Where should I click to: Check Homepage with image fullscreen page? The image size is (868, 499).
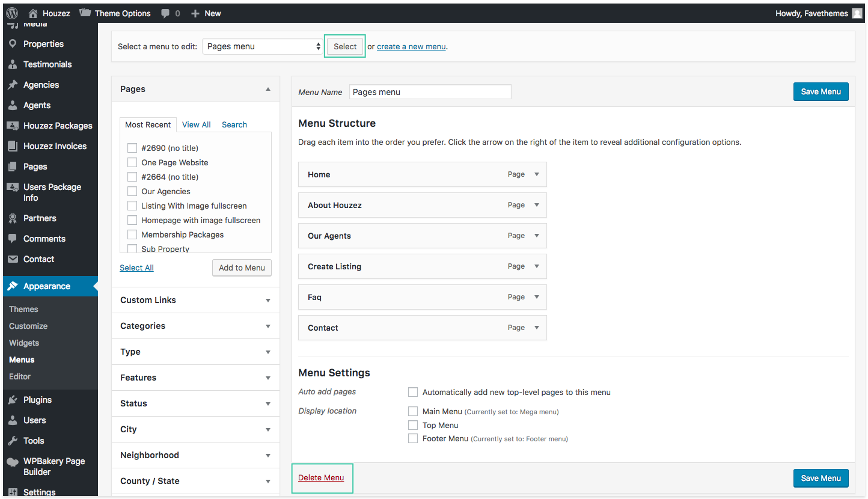point(132,220)
